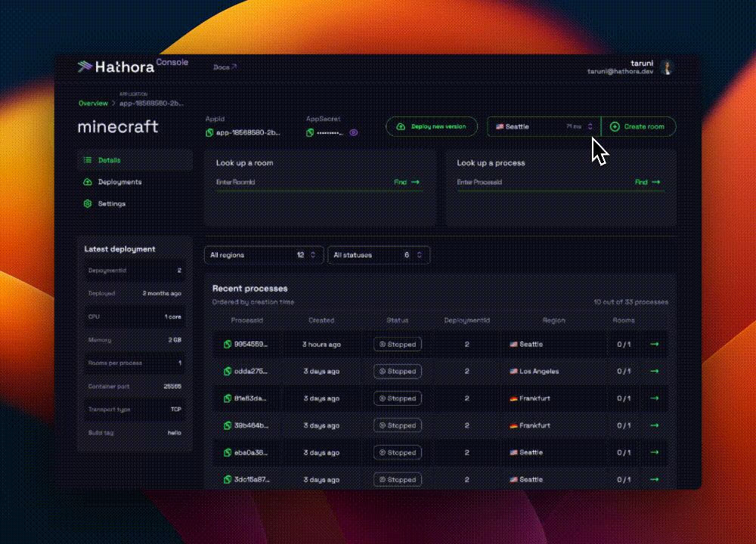The image size is (756, 544).
Task: Click Stopped status of process cdda275
Action: click(x=398, y=371)
